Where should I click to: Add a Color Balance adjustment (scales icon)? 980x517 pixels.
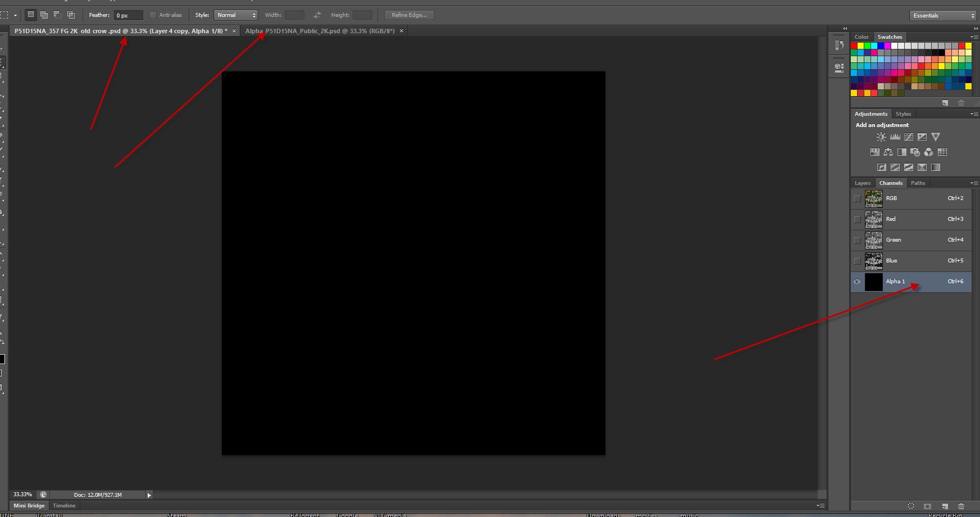888,152
